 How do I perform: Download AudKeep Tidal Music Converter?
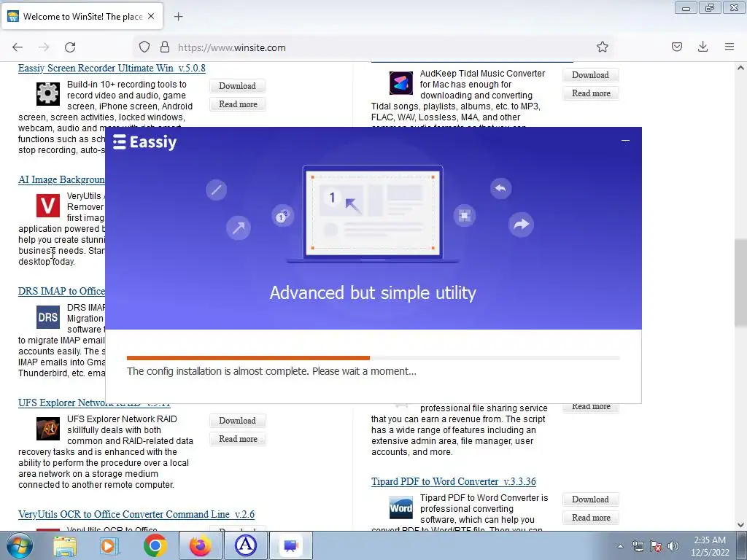590,75
